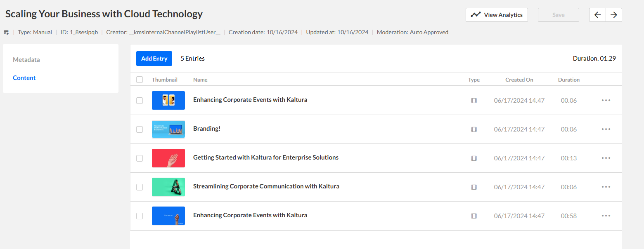Screen dimensions: 644x249
Task: Open three-dot menu for Streamlining Corporate Communication
Action: 606,187
